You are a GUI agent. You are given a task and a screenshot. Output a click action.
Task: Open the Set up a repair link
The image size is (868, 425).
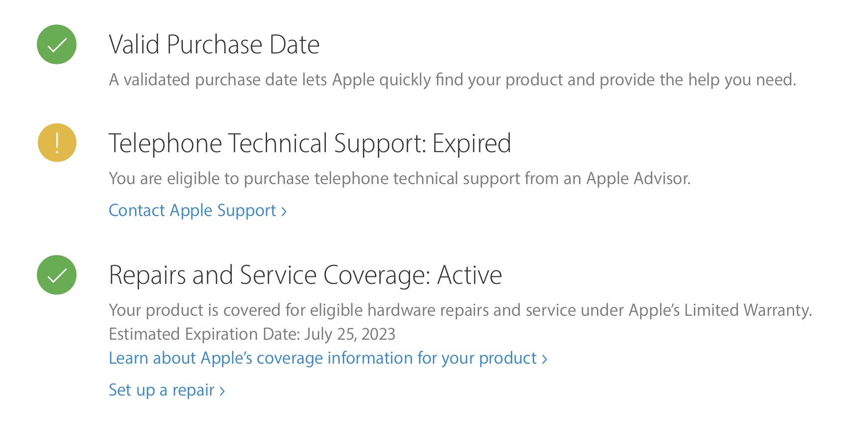(x=166, y=390)
